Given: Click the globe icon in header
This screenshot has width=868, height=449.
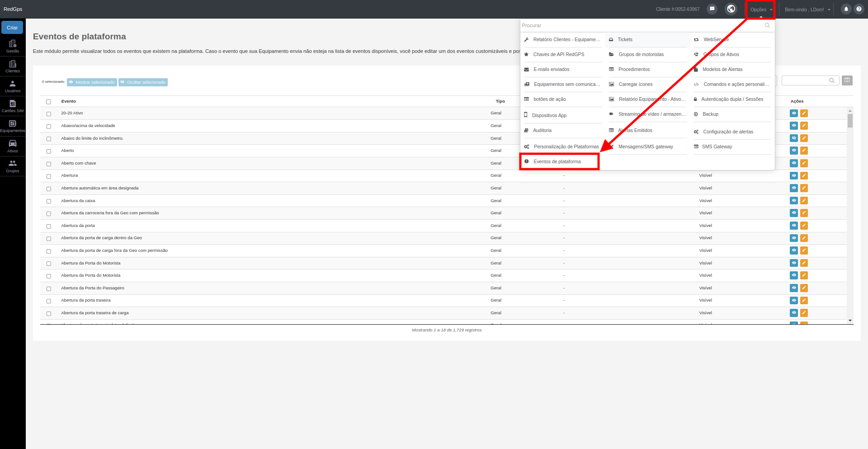Looking at the screenshot, I should coord(731,9).
